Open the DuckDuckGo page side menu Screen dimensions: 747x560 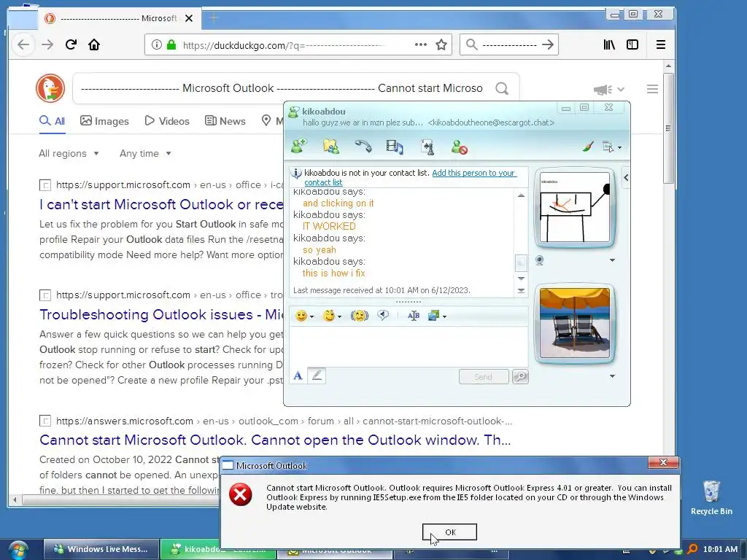pyautogui.click(x=653, y=89)
